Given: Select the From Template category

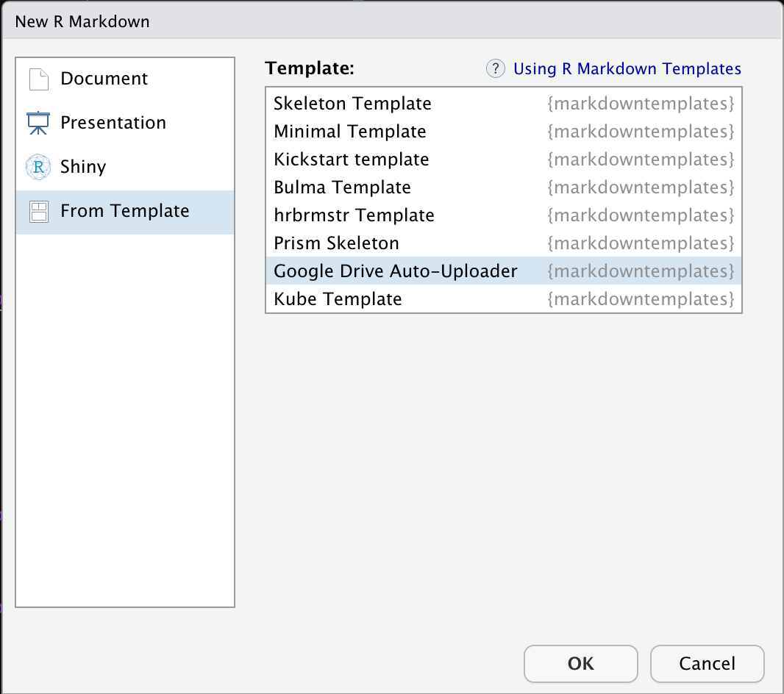Looking at the screenshot, I should pyautogui.click(x=125, y=212).
